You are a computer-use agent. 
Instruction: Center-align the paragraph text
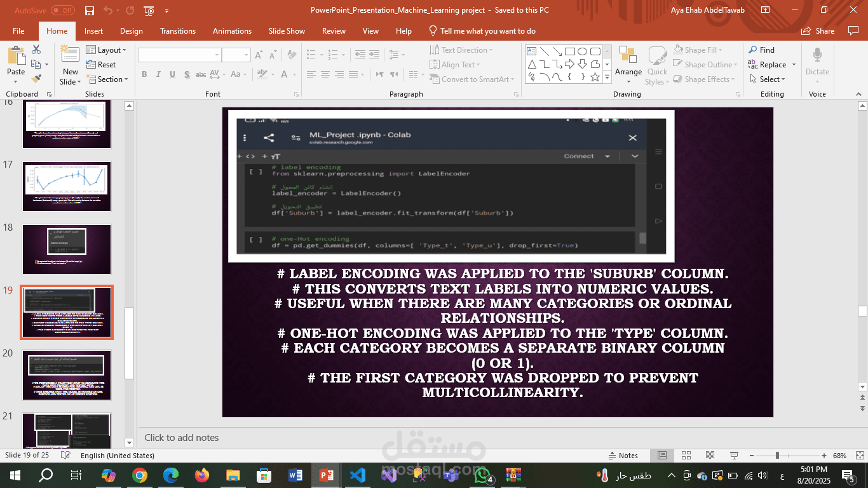pyautogui.click(x=325, y=74)
